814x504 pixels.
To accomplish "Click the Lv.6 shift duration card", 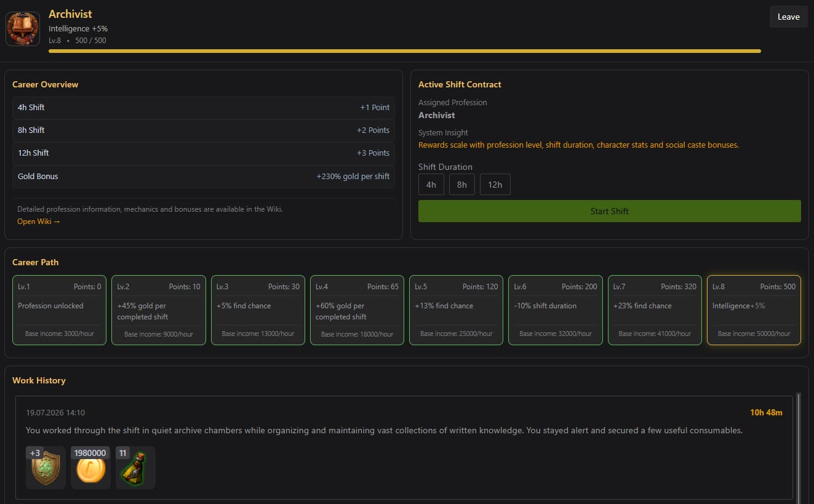I will 556,310.
